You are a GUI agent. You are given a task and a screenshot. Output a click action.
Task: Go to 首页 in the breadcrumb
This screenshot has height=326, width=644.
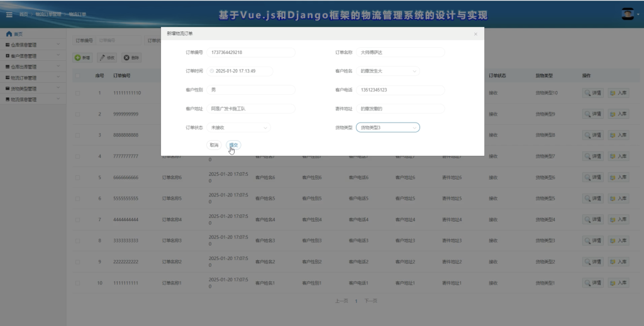[23, 14]
